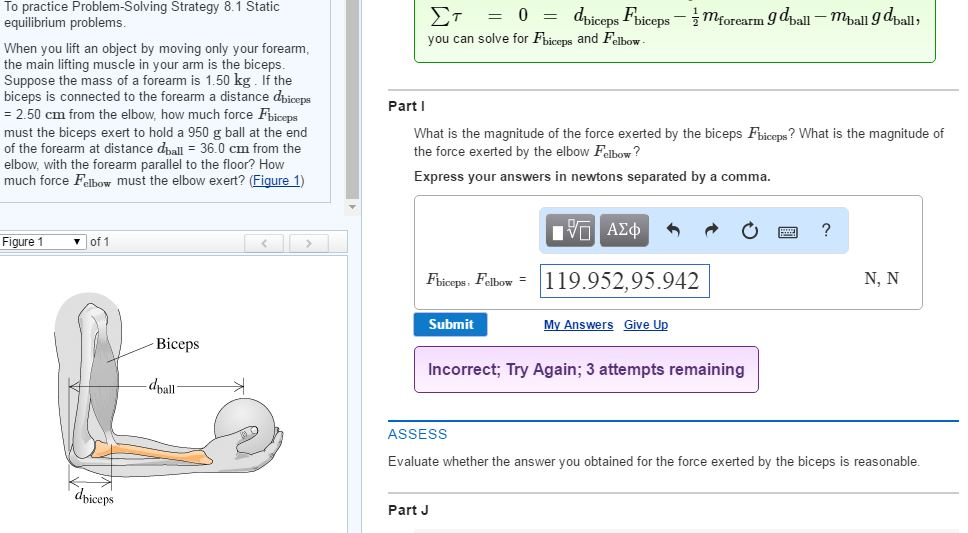The image size is (968, 533).
Task: Go to previous figure arrow
Action: (x=264, y=243)
